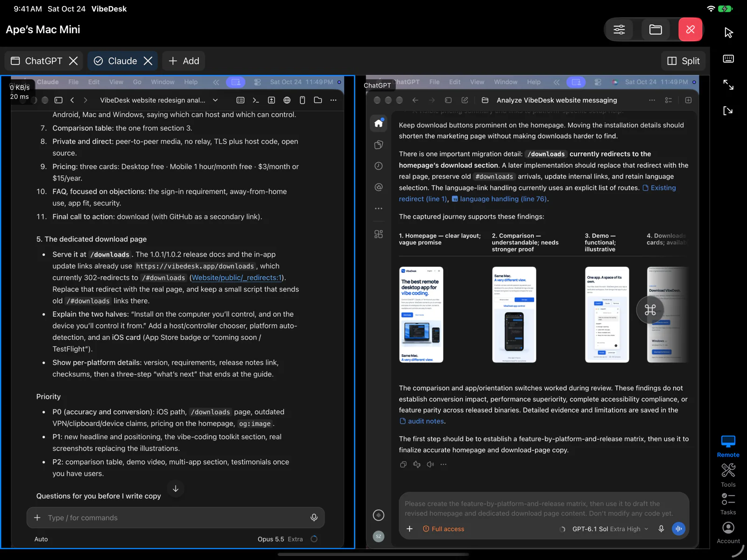
Task: Toggle screen sharing pill in ChatGPT menu bar
Action: [x=576, y=82]
